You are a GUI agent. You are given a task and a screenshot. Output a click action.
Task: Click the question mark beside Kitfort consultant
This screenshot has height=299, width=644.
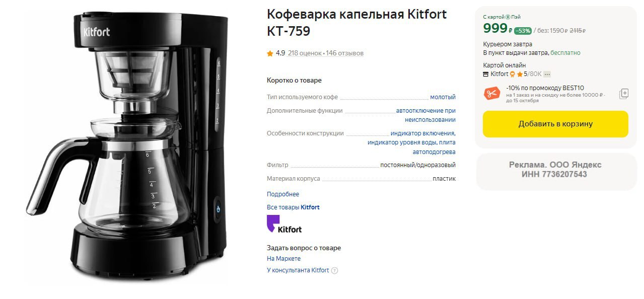pos(335,270)
